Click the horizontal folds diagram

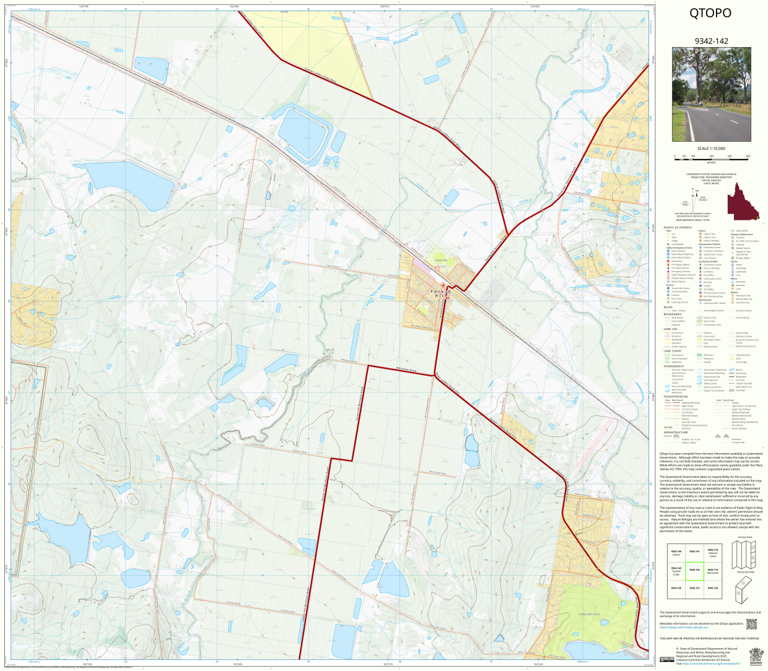tap(744, 589)
